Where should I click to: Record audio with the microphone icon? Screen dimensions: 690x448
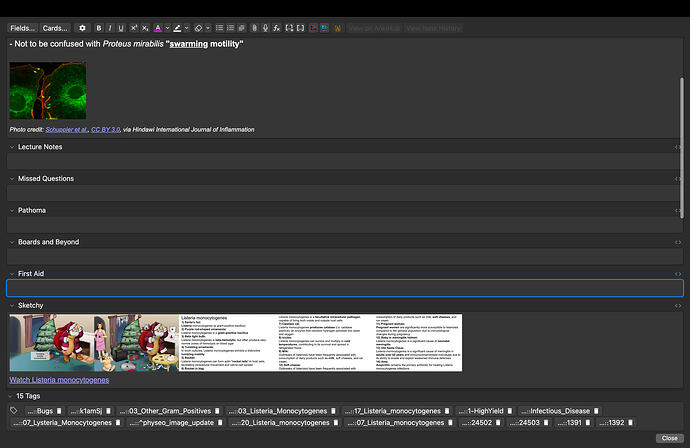click(x=265, y=28)
